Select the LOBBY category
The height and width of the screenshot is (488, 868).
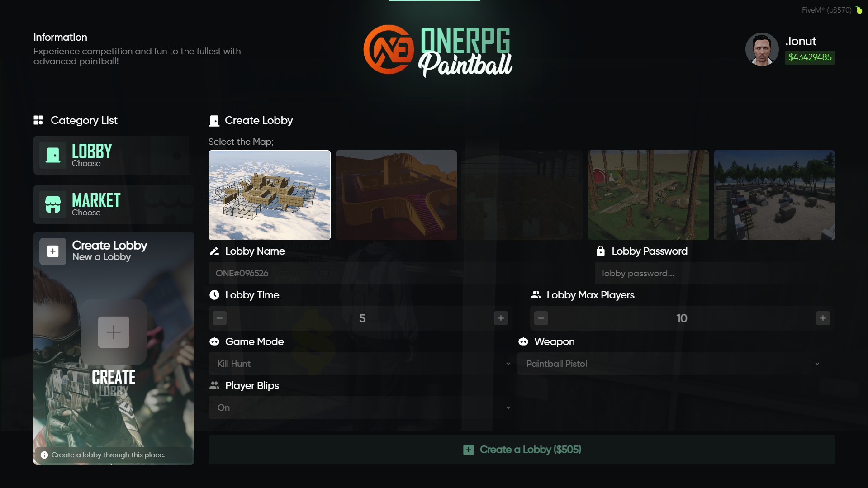coord(113,155)
